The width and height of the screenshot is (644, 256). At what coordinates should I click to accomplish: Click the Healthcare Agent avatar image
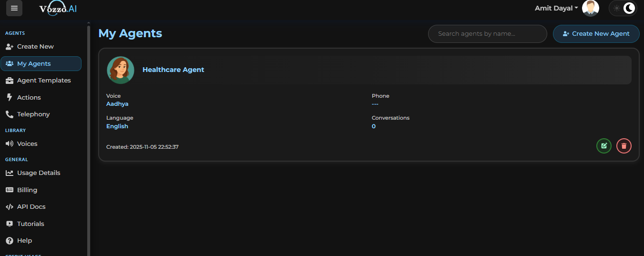pos(121,70)
